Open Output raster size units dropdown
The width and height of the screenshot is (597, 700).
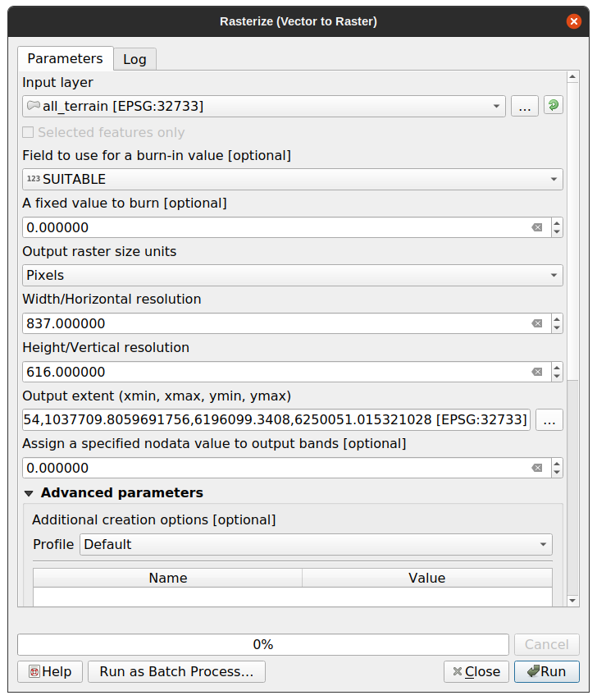click(x=292, y=276)
